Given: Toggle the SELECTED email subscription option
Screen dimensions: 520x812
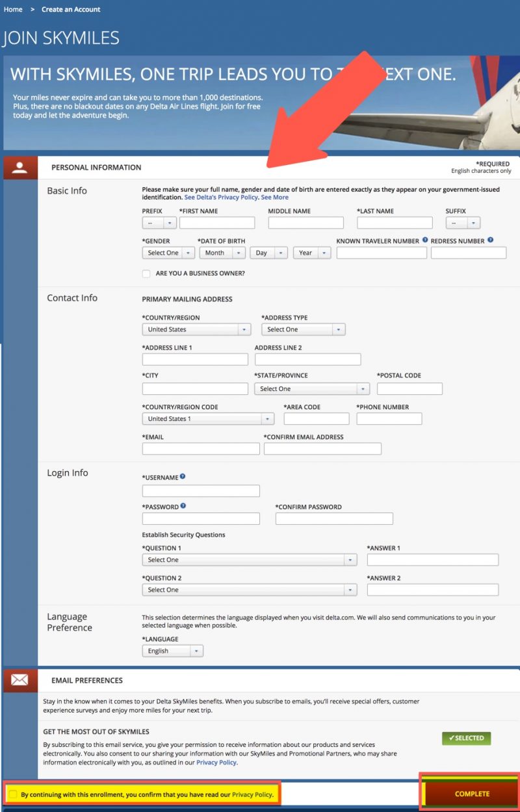Looking at the screenshot, I should [466, 738].
